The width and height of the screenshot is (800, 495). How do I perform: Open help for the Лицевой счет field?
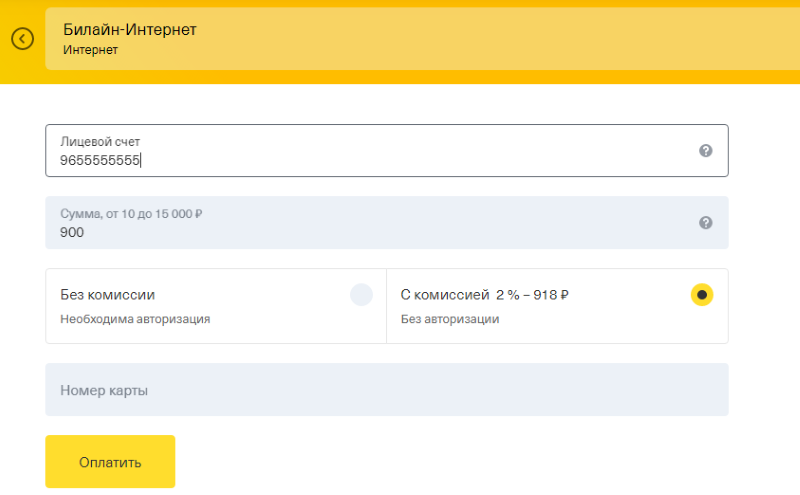click(x=706, y=151)
